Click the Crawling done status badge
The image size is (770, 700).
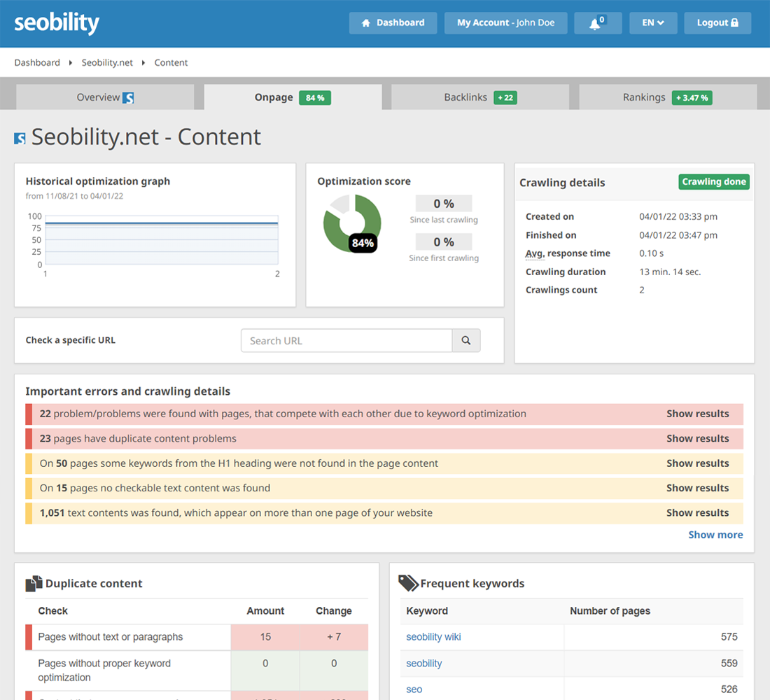[x=713, y=181]
